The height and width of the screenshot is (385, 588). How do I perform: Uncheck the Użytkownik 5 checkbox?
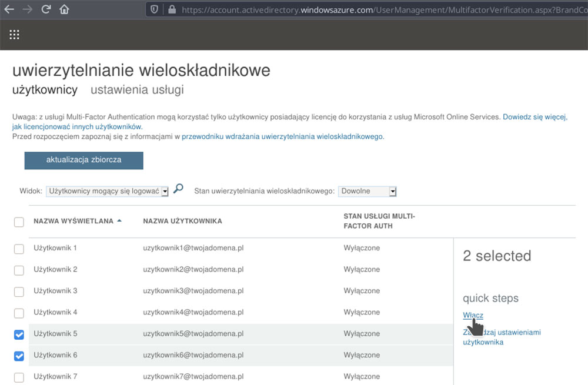19,334
